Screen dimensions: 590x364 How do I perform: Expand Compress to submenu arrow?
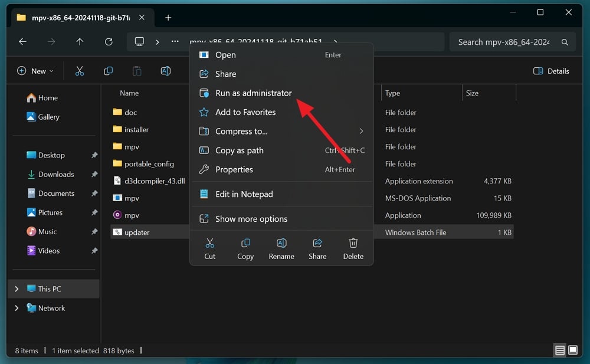click(x=361, y=131)
